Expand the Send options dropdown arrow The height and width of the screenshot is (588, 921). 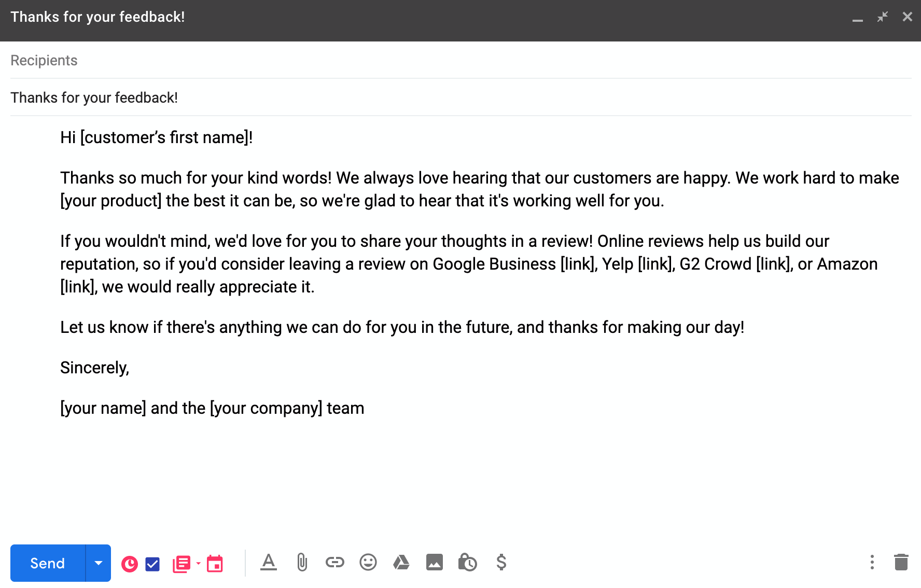pyautogui.click(x=98, y=563)
